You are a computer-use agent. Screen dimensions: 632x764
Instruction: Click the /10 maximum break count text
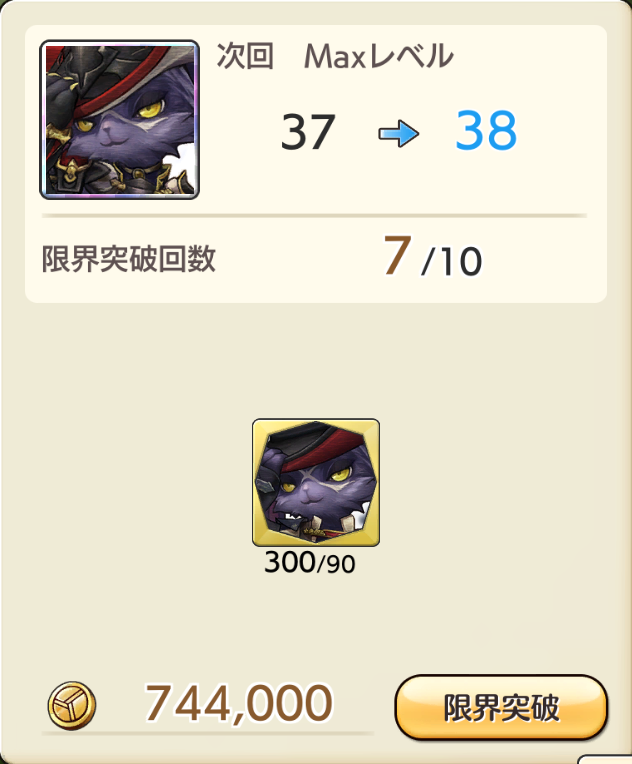point(452,262)
